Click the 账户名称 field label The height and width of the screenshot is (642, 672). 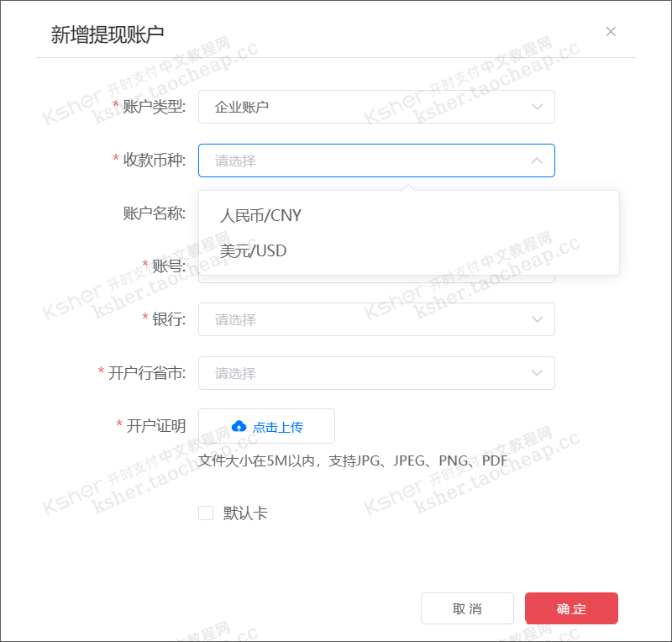tap(155, 213)
